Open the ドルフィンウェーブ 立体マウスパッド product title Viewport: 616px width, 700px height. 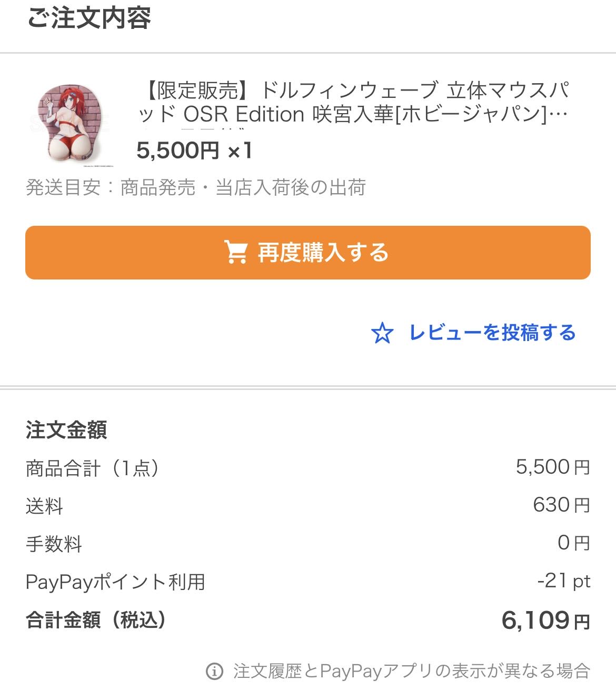click(x=354, y=103)
